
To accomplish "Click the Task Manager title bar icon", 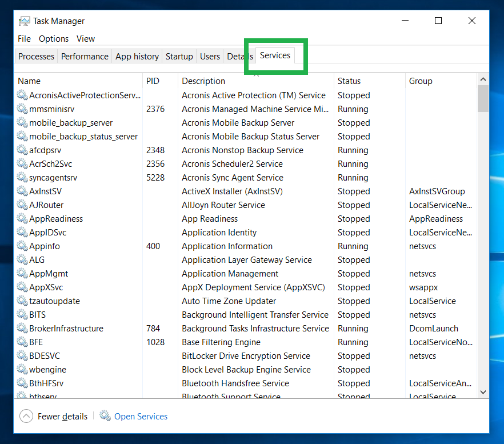I will click(x=24, y=21).
